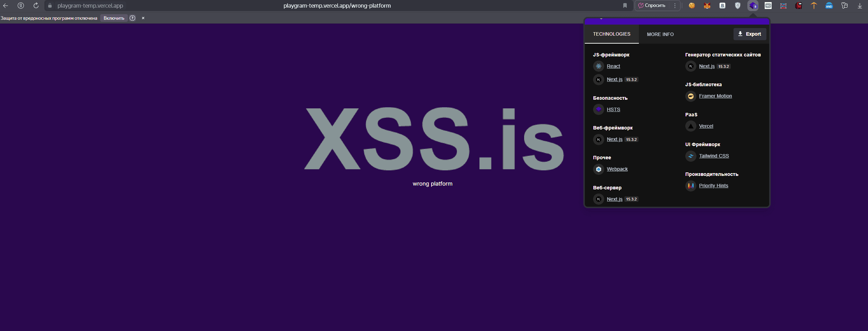Go back with the browser back arrow
The width and height of the screenshot is (868, 331).
tap(6, 6)
